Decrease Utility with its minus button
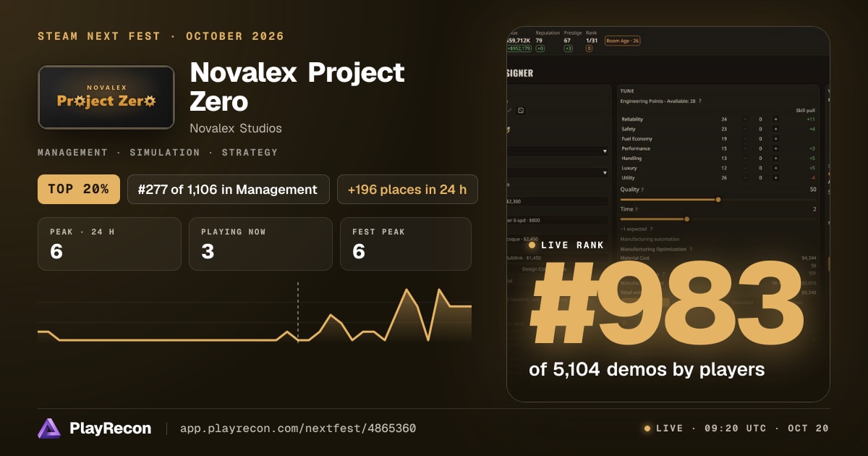Screen dimensions: 868x456 [x=744, y=178]
